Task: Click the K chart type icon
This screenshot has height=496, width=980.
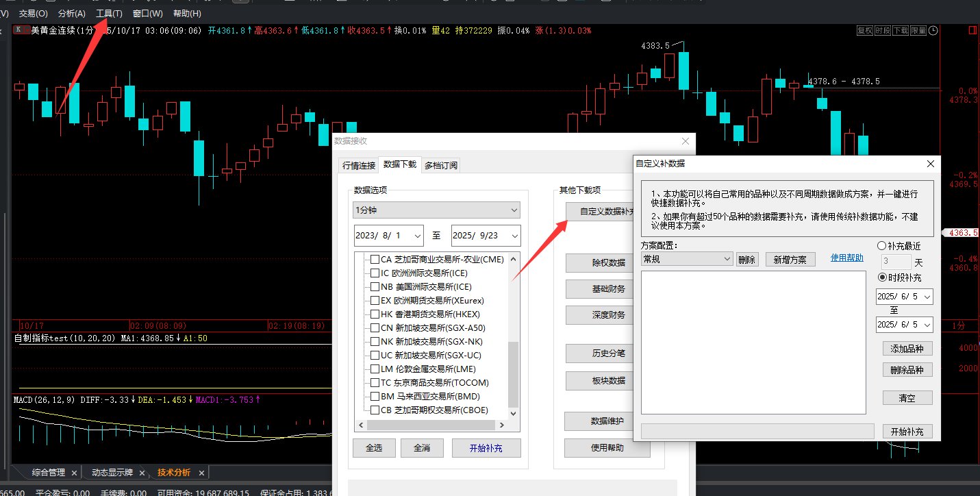Action: pyautogui.click(x=18, y=30)
